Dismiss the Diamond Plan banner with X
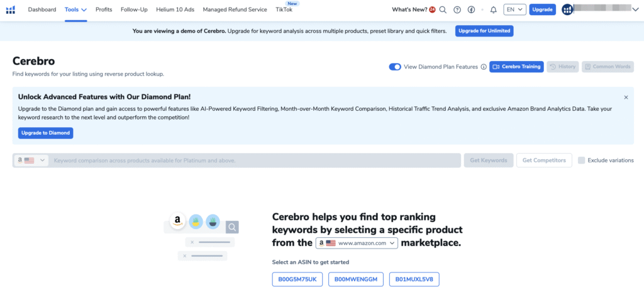The width and height of the screenshot is (644, 292). (x=626, y=98)
